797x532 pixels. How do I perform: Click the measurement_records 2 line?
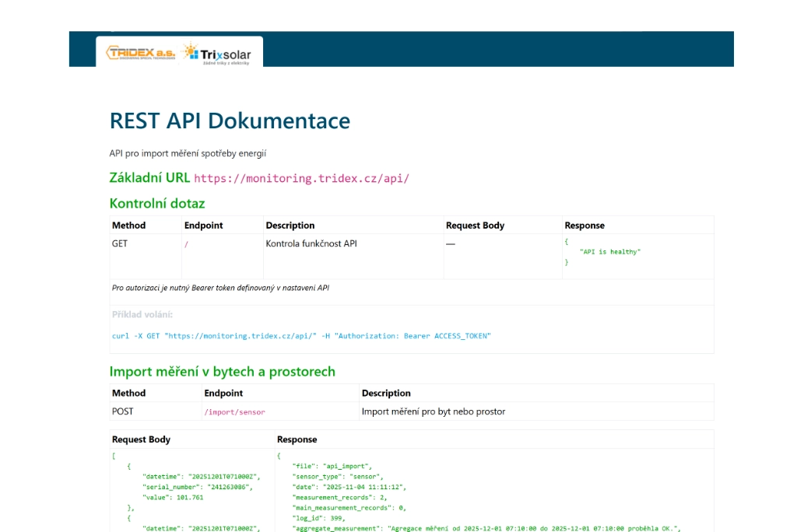339,498
